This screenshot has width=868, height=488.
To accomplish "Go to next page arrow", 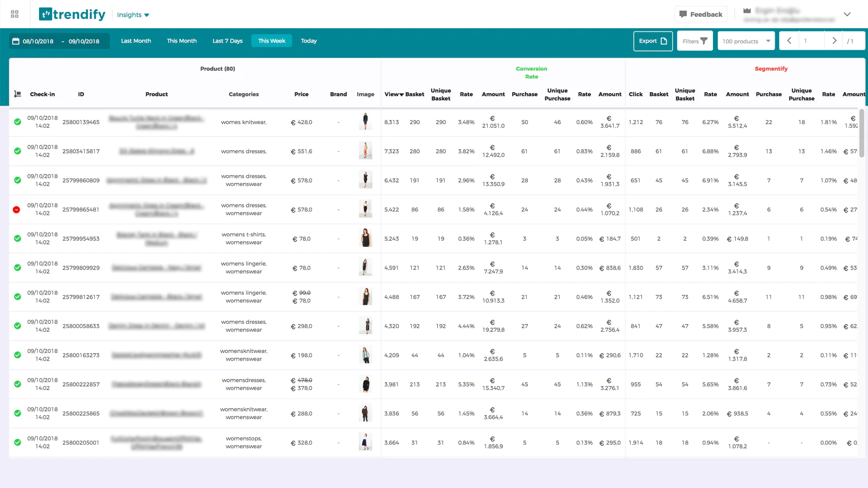I will [834, 41].
